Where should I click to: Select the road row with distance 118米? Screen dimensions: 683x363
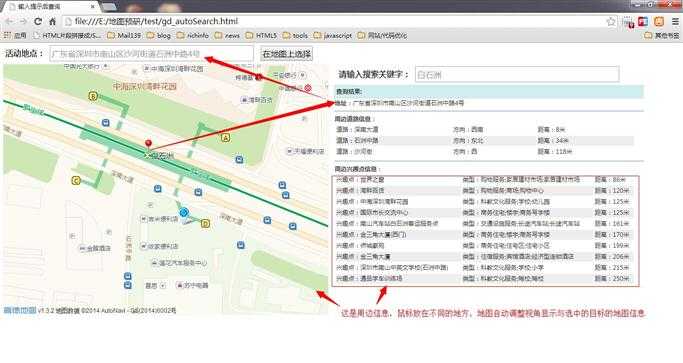pyautogui.click(x=484, y=152)
